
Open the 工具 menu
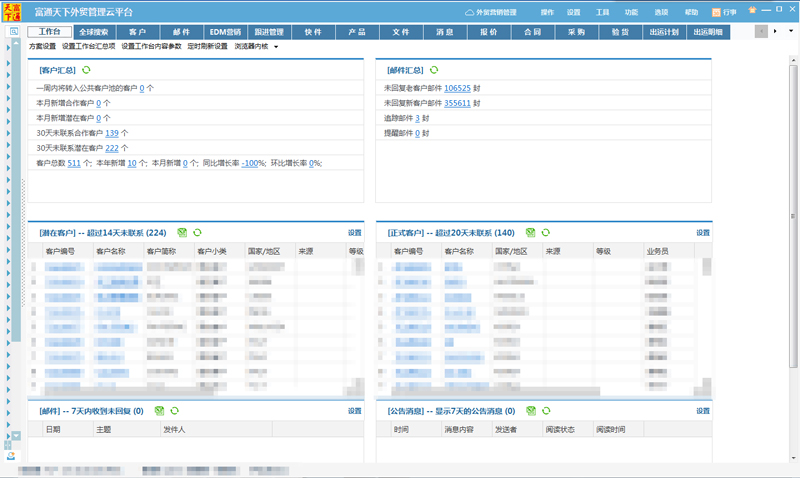pos(602,12)
